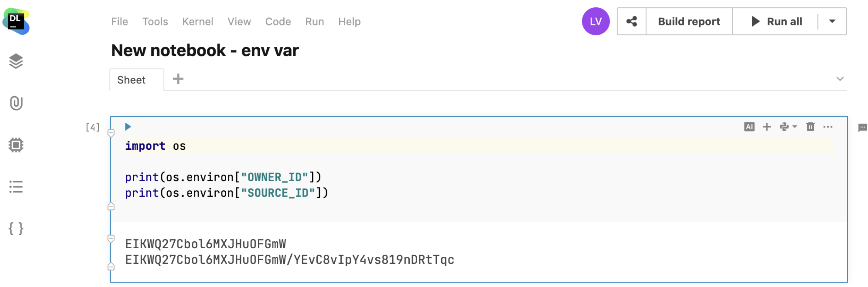The height and width of the screenshot is (287, 868).
Task: Open the variables viewer with the braces icon
Action: (16, 229)
